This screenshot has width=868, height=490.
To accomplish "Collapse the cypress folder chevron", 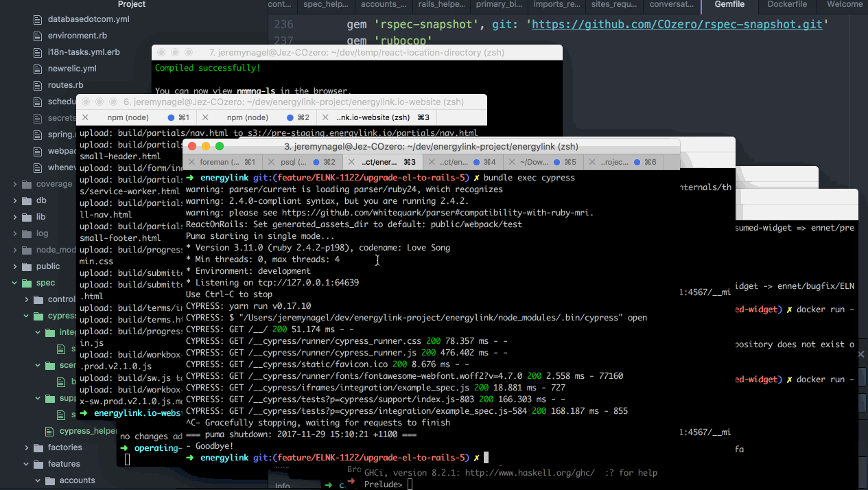I will 27,316.
